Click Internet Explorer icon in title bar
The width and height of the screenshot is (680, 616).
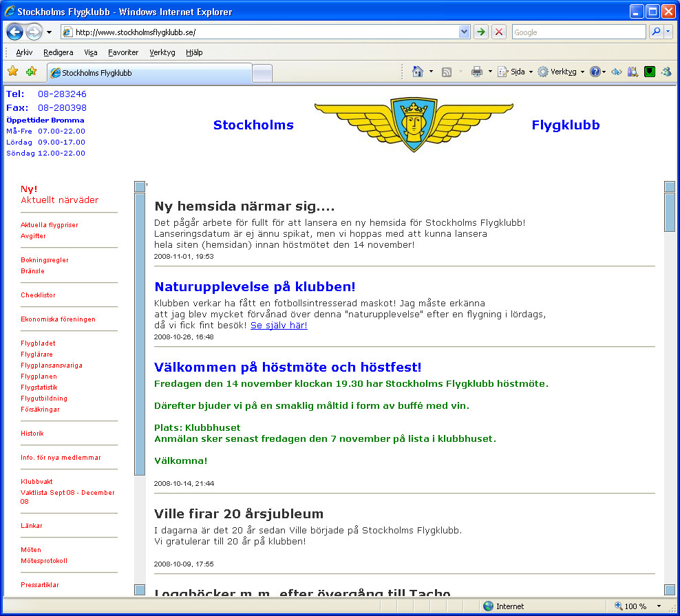pyautogui.click(x=10, y=11)
